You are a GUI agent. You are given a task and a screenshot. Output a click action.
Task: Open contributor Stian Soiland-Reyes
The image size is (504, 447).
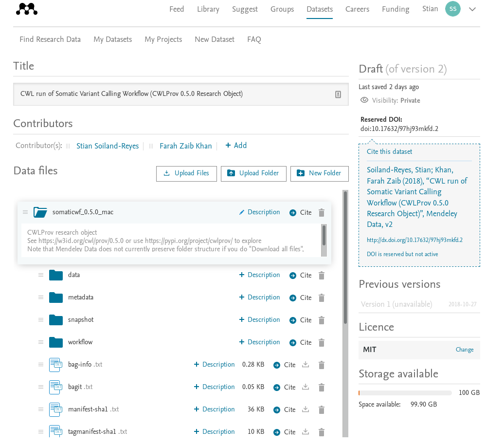[x=108, y=146]
